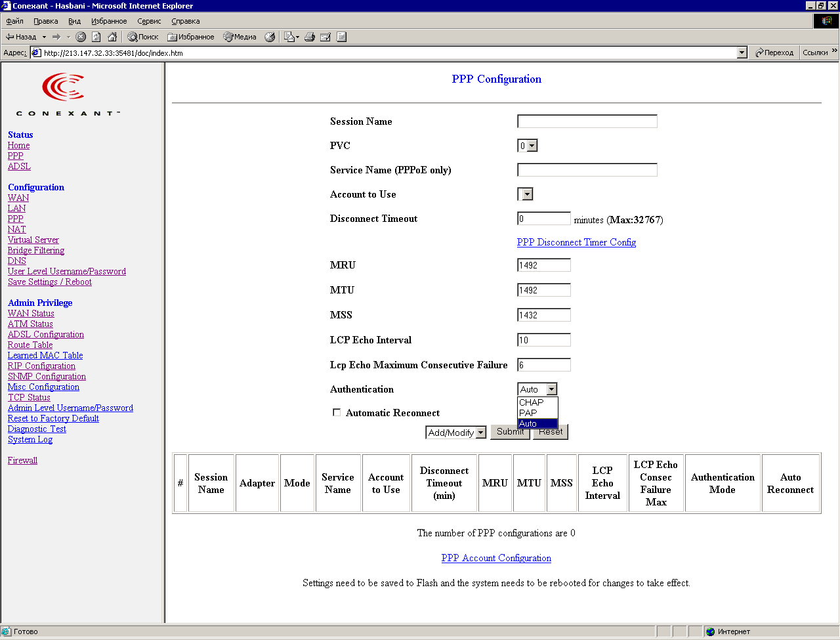Viewport: 840px width, 640px height.
Task: Click the MRU input field
Action: [x=544, y=265]
